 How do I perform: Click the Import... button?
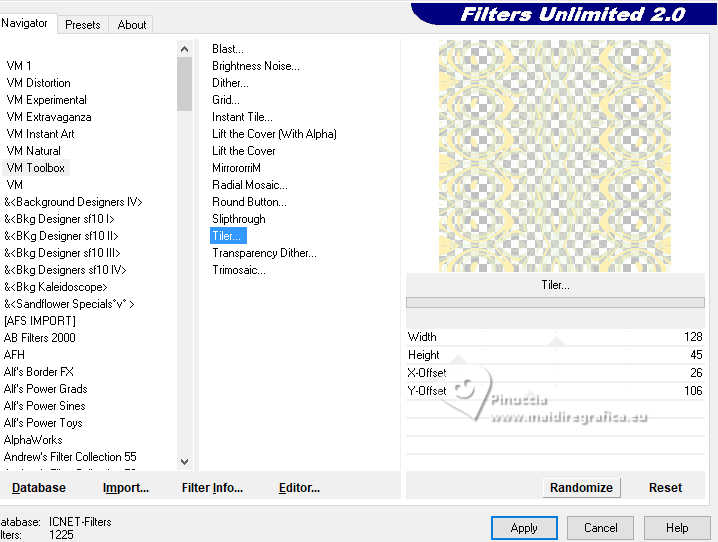pyautogui.click(x=125, y=488)
